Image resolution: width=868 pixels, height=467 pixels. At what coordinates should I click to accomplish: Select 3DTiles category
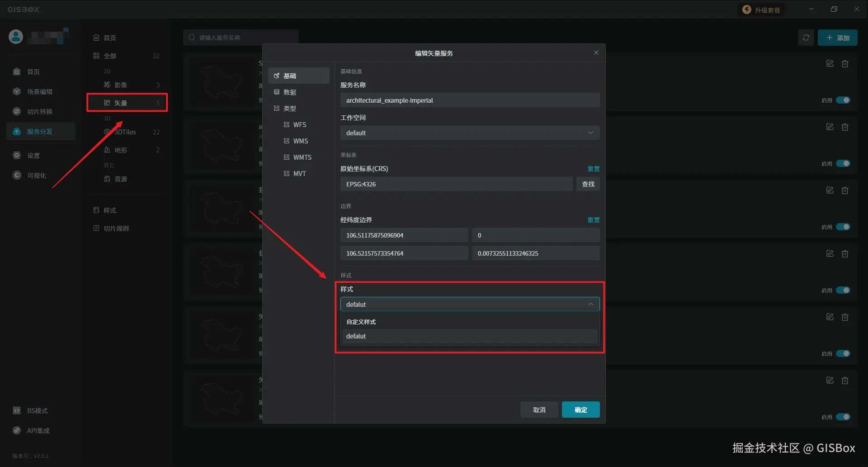point(127,132)
